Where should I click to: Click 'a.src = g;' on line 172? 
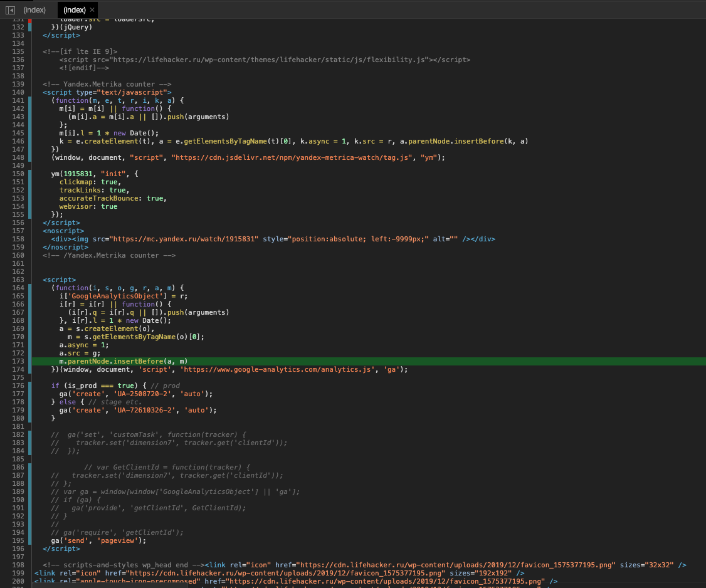(x=80, y=353)
